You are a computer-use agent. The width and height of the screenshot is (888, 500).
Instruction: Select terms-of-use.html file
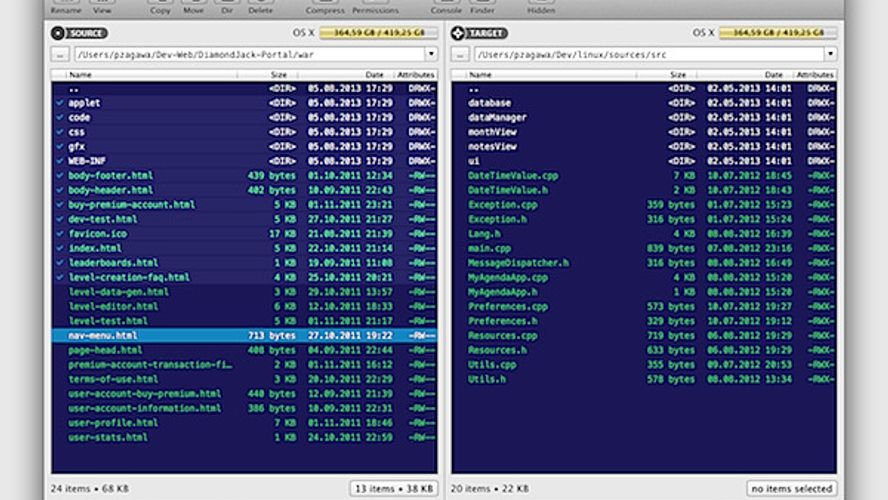point(244,379)
